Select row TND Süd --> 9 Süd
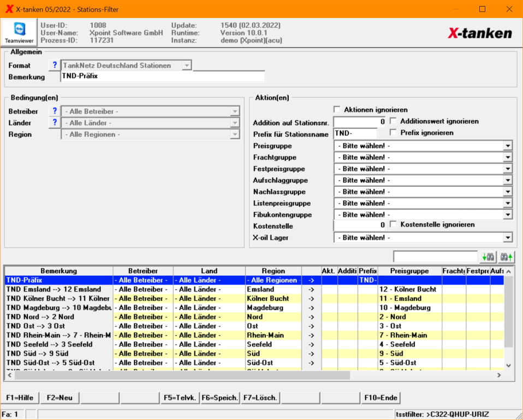The height and width of the screenshot is (420, 523). click(254, 353)
